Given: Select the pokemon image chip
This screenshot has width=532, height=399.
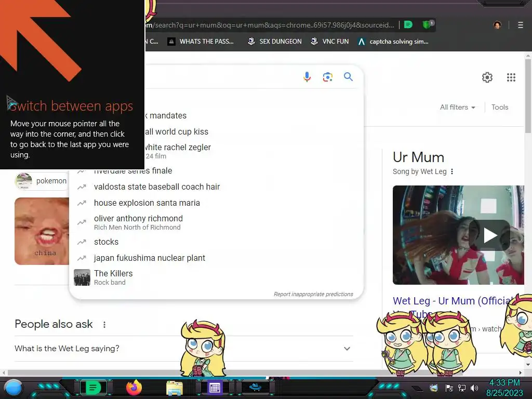Looking at the screenshot, I should tap(42, 181).
